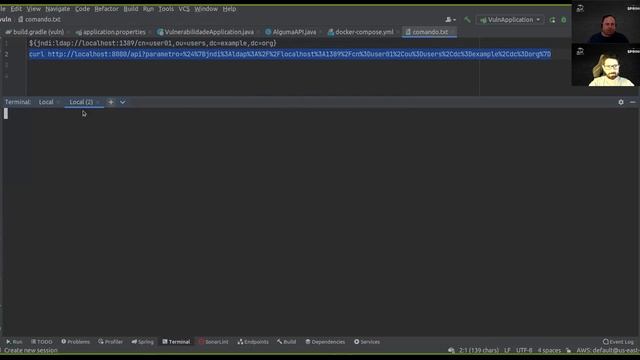Close the Local (2) terminal tab

(98, 102)
